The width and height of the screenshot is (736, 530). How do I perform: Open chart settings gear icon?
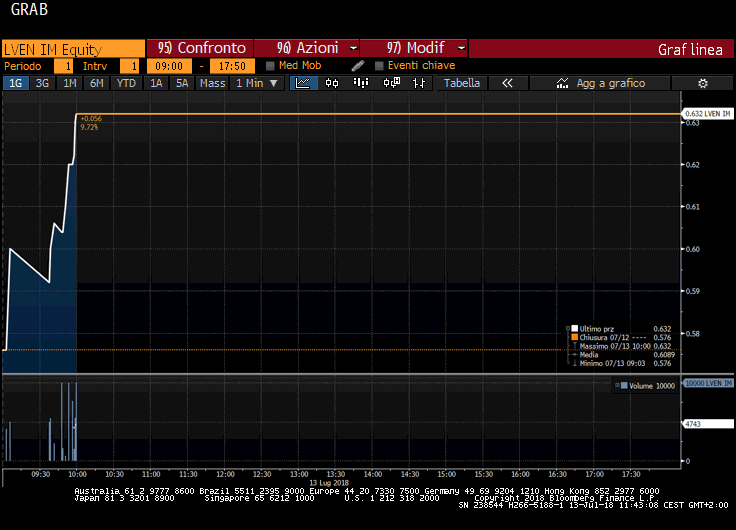pos(702,83)
